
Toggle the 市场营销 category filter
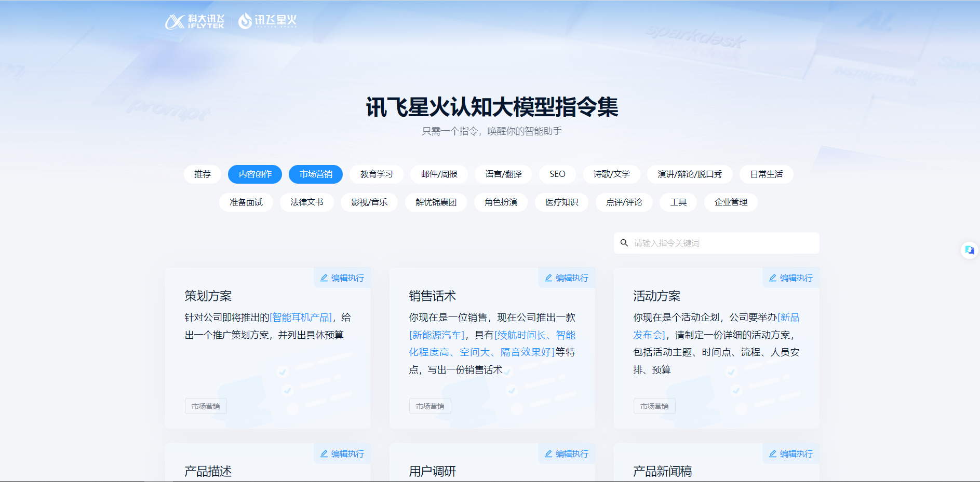coord(316,174)
